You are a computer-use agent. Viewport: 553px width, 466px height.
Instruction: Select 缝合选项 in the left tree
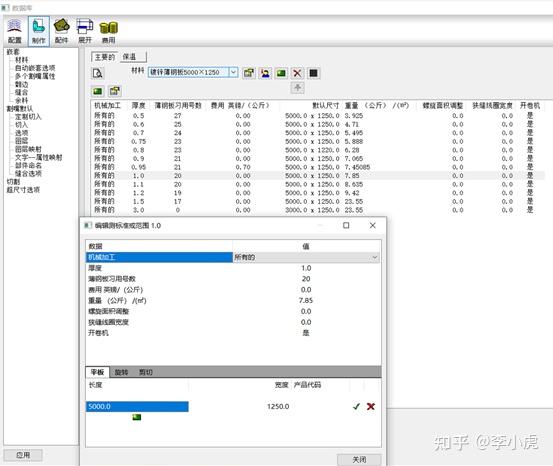coord(28,174)
